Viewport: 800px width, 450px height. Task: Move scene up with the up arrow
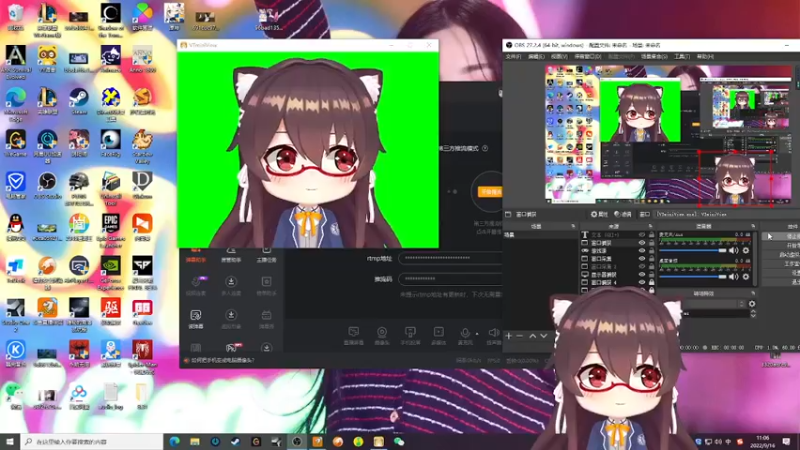(x=532, y=336)
